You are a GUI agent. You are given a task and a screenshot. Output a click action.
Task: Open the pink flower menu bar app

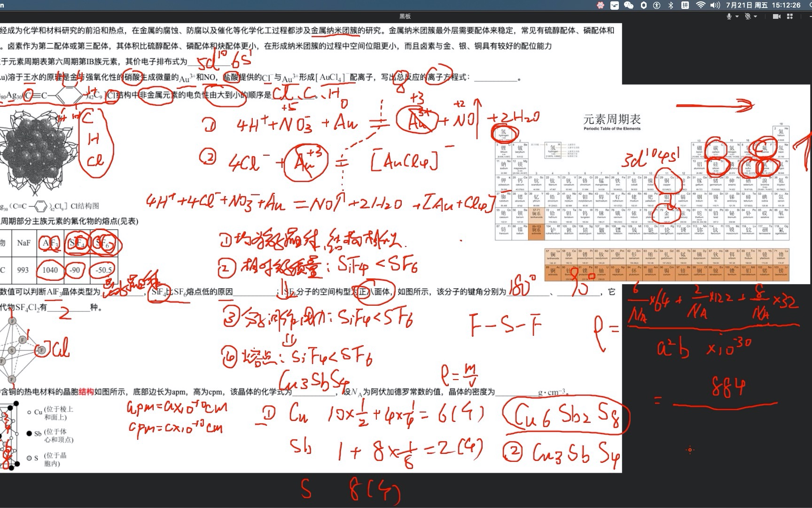(x=600, y=5)
